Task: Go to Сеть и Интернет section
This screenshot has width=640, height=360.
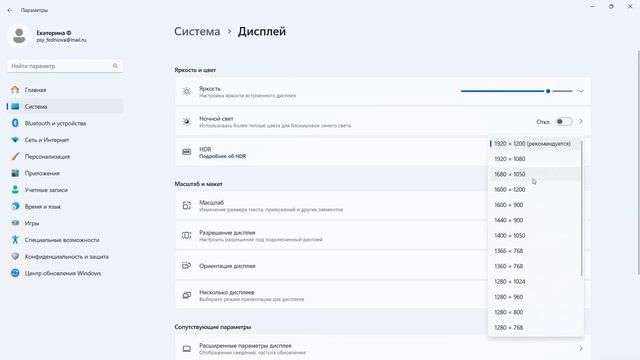Action: click(65, 140)
